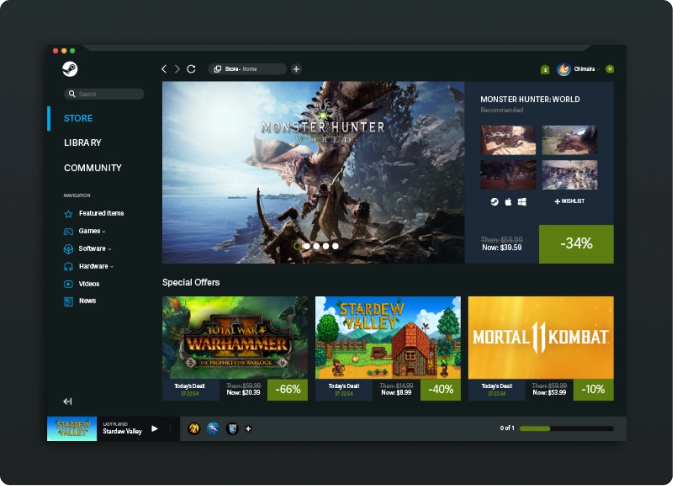
Task: View fourth Monster Hunter screenshot thumbnail
Action: tap(570, 175)
